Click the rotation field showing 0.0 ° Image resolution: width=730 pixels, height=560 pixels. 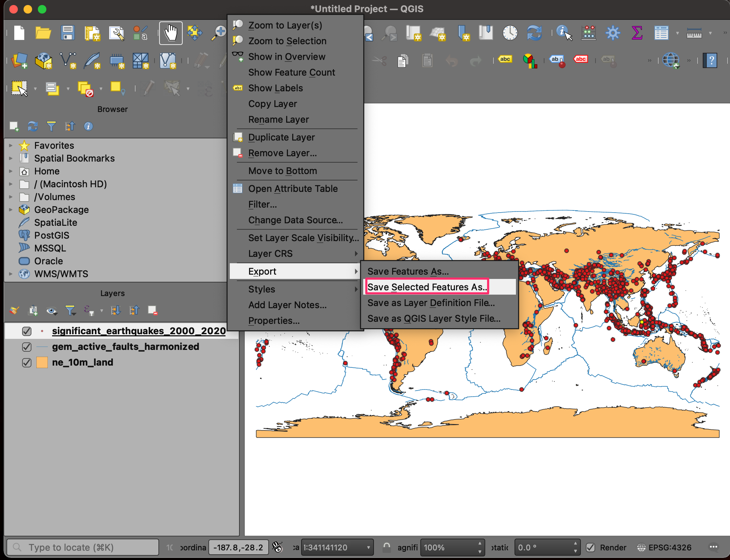point(547,548)
